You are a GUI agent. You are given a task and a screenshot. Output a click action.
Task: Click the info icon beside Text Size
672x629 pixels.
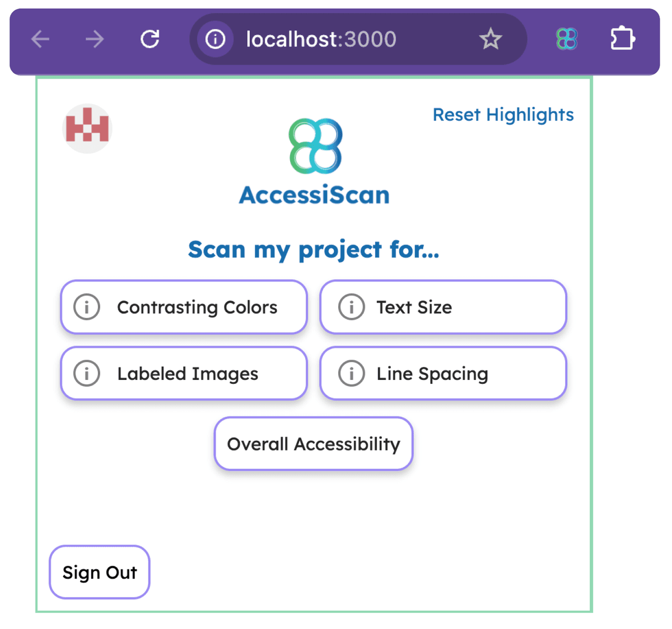[351, 307]
